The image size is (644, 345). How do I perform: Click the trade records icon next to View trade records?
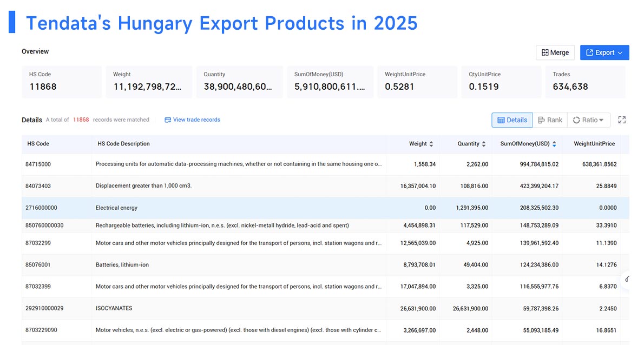click(x=168, y=120)
